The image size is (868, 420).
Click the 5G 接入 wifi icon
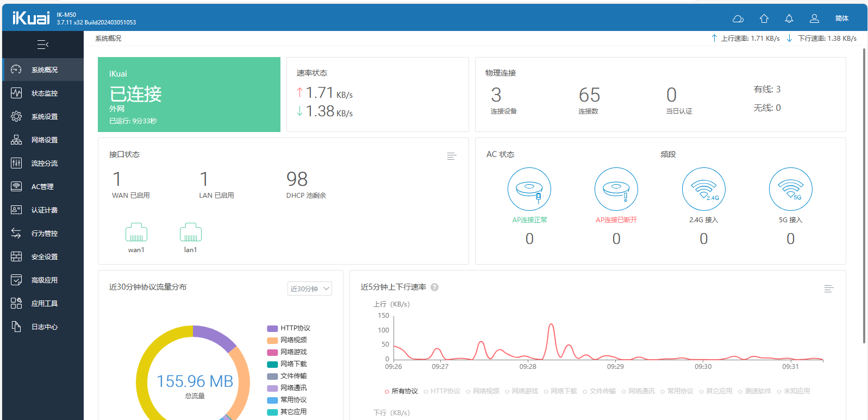[x=791, y=189]
